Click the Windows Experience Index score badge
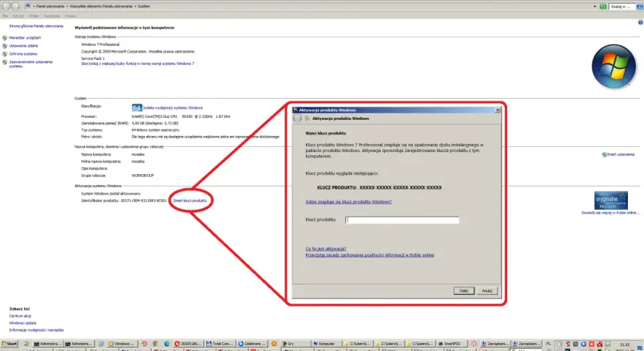The image size is (644, 351). click(137, 107)
